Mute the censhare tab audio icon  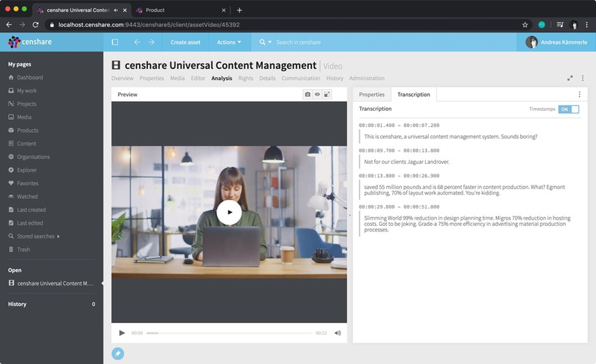116,10
